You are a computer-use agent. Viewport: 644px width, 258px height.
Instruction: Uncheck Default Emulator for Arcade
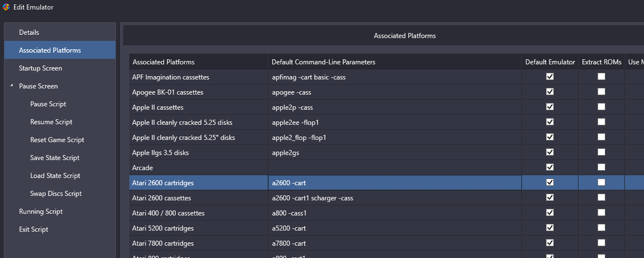point(550,167)
